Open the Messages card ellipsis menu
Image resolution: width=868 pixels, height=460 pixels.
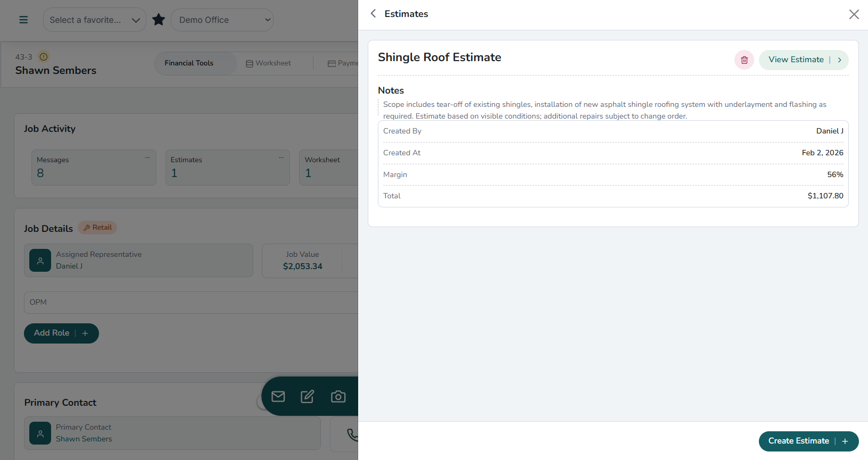click(147, 158)
